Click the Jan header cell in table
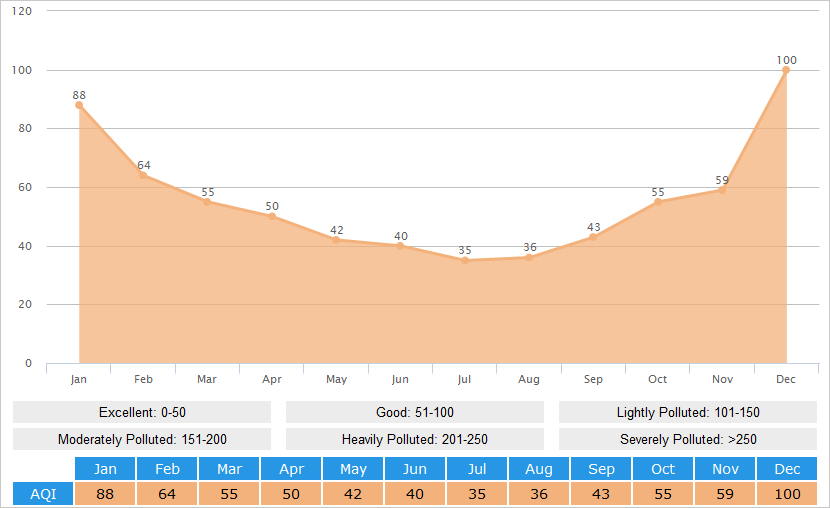Image resolution: width=830 pixels, height=508 pixels. [x=105, y=469]
